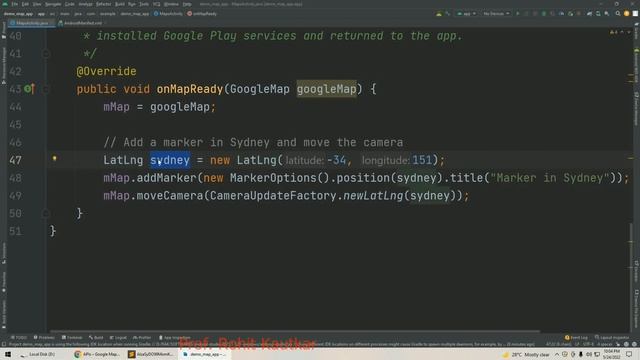
Task: Open the Profiler tool window button
Action: 142,338
